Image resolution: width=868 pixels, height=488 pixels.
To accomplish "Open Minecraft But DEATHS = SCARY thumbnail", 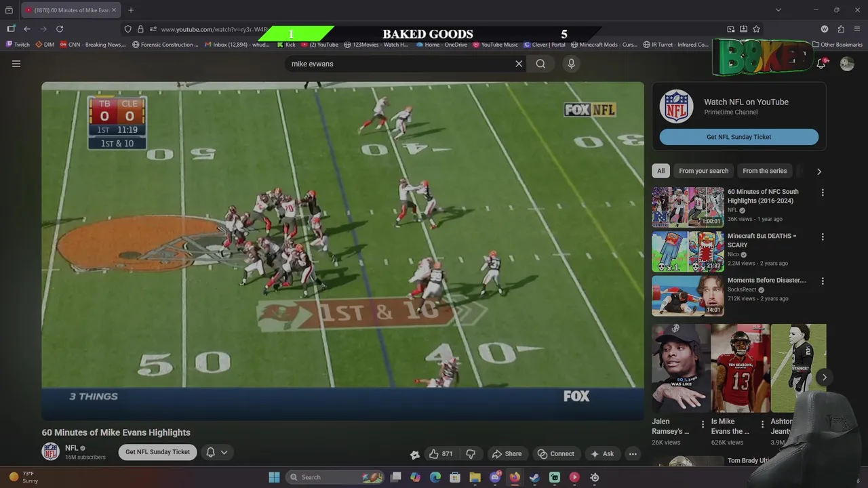I will click(688, 251).
